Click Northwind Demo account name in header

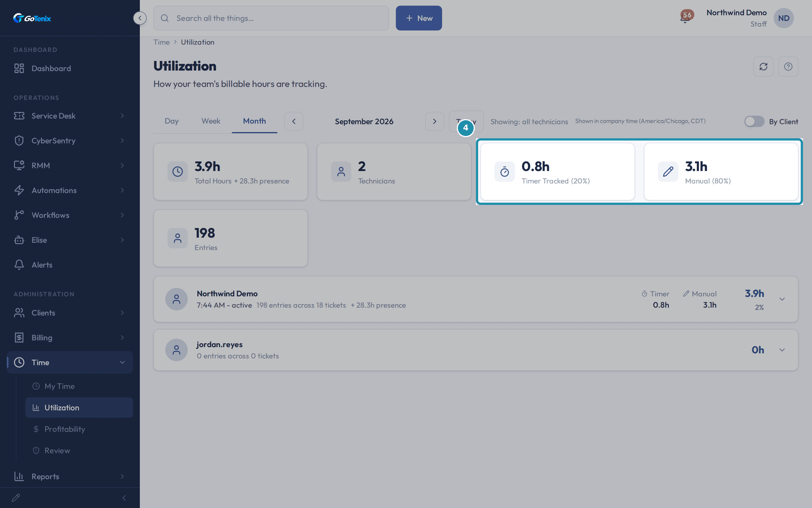736,13
